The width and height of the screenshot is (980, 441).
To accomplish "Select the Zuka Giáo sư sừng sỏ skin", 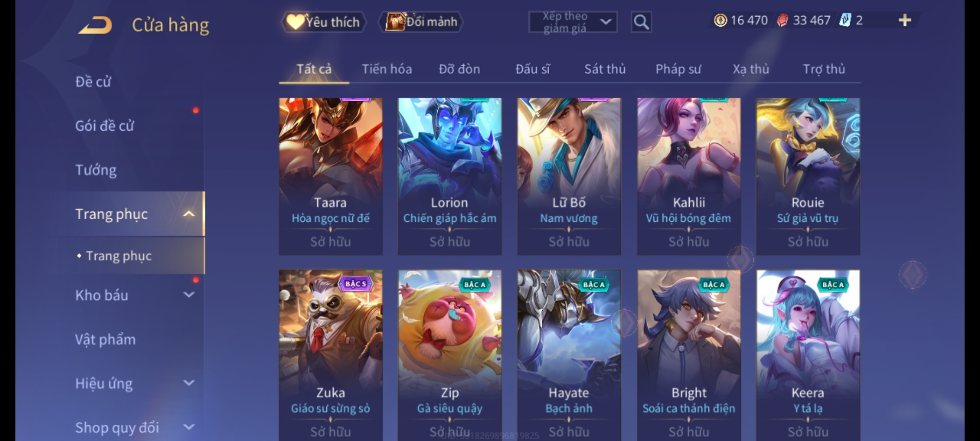I will [x=330, y=355].
